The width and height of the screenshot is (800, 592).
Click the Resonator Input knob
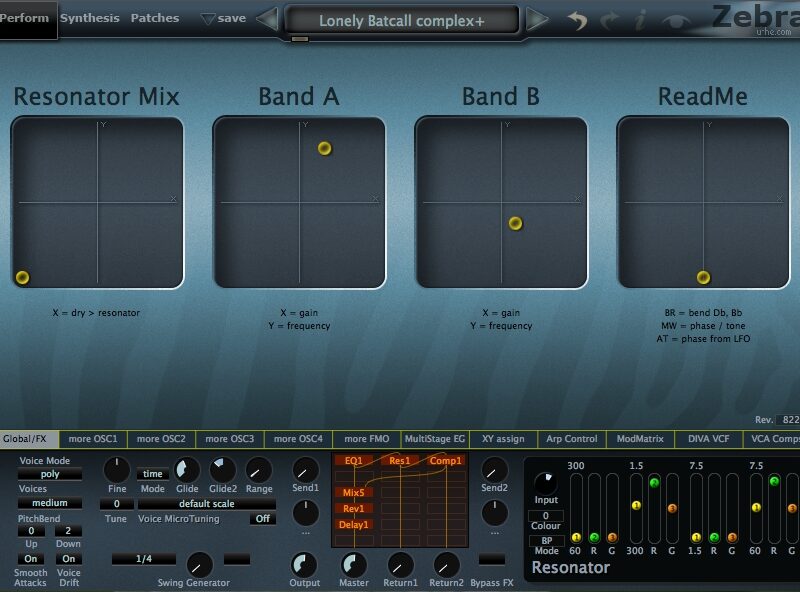click(x=546, y=485)
